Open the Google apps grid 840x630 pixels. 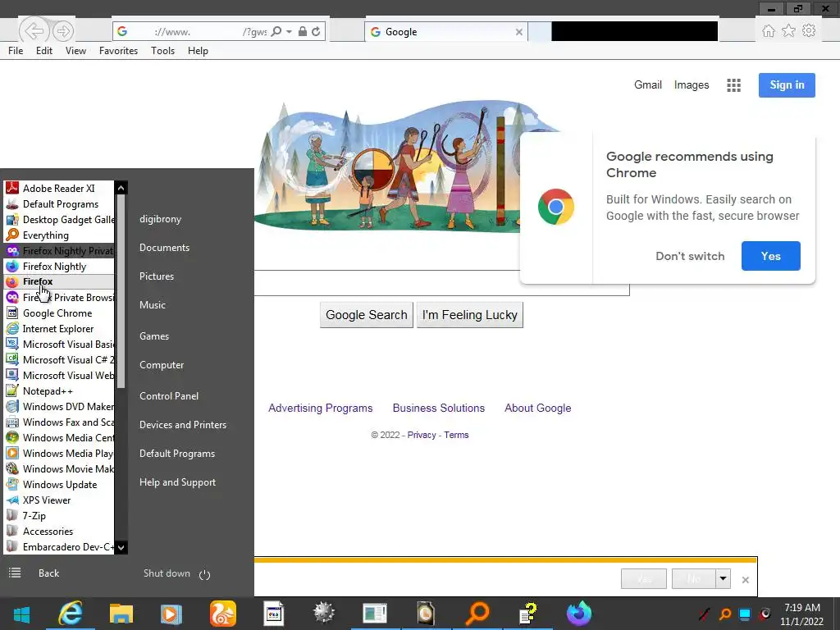click(734, 85)
